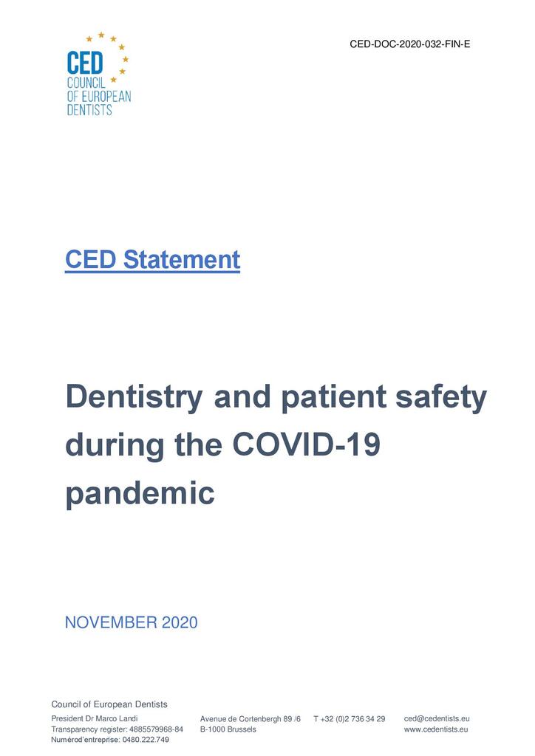Click the Numéro d'entreprise 0480.222.749 text

(110, 740)
